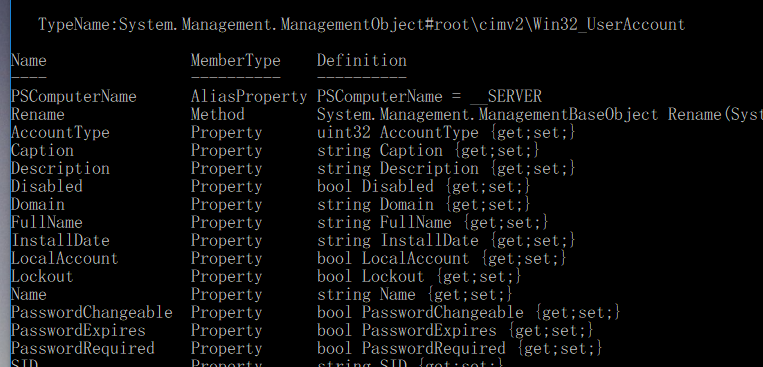The image size is (763, 367).
Task: Click the LocalAccount property name
Action: (x=65, y=258)
